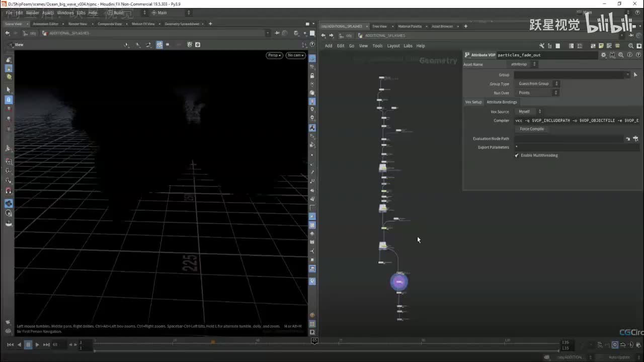Image resolution: width=644 pixels, height=362 pixels.
Task: Toggle Enable Multithreading checkbox
Action: click(517, 155)
